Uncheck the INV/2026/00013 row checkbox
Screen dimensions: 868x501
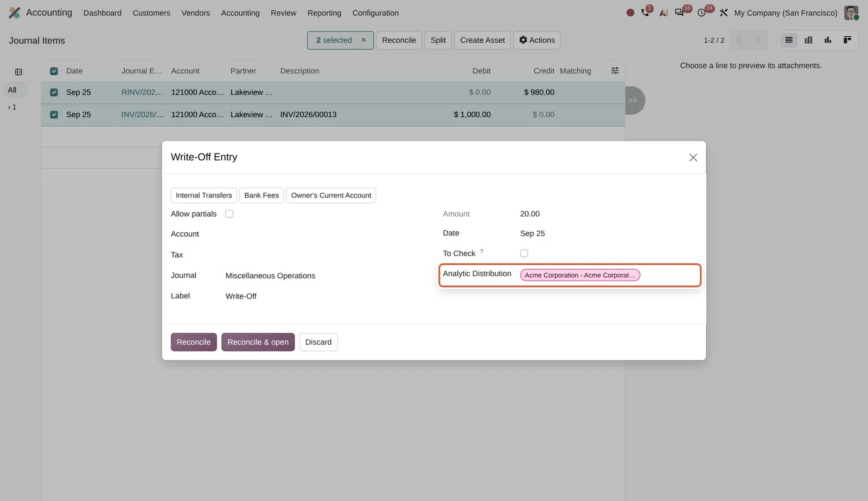coord(54,115)
